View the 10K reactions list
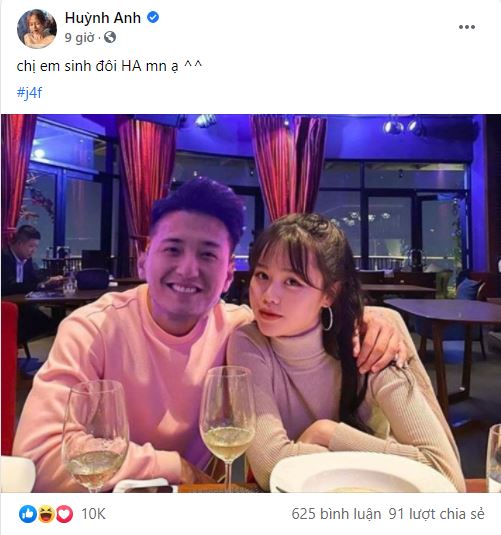 (x=94, y=514)
